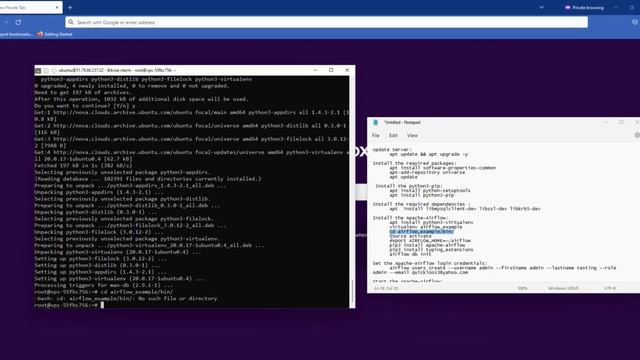Open the Getting Started bookmark

point(55,34)
